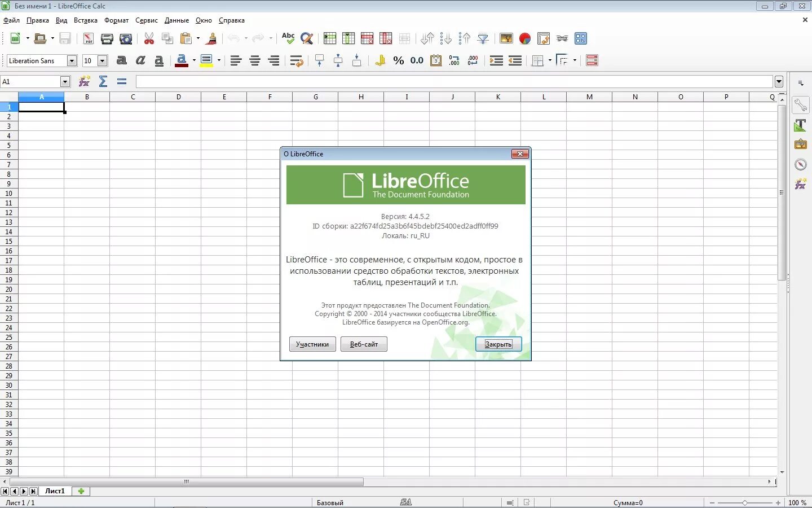
Task: Center cell content vertically
Action: (338, 60)
